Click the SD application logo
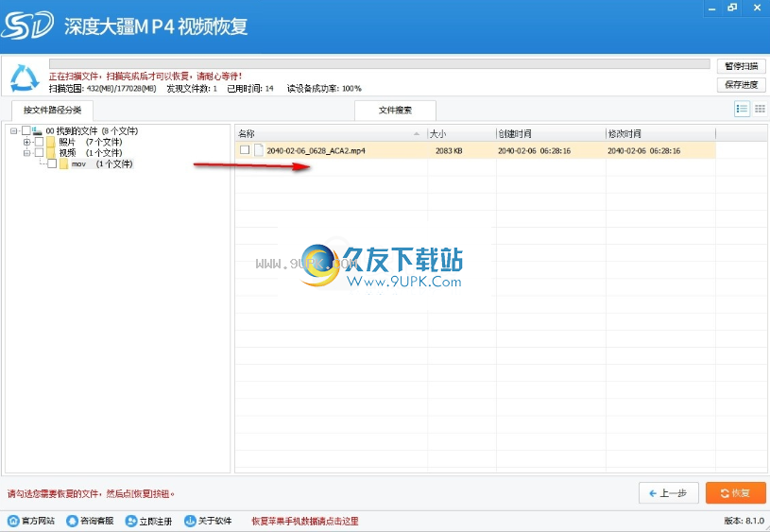The width and height of the screenshot is (770, 532). coord(26,26)
